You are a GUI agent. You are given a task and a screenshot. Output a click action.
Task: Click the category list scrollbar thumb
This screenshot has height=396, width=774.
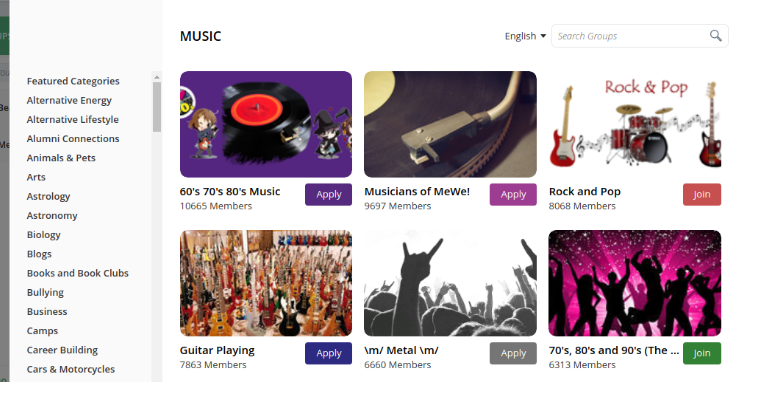tap(156, 107)
